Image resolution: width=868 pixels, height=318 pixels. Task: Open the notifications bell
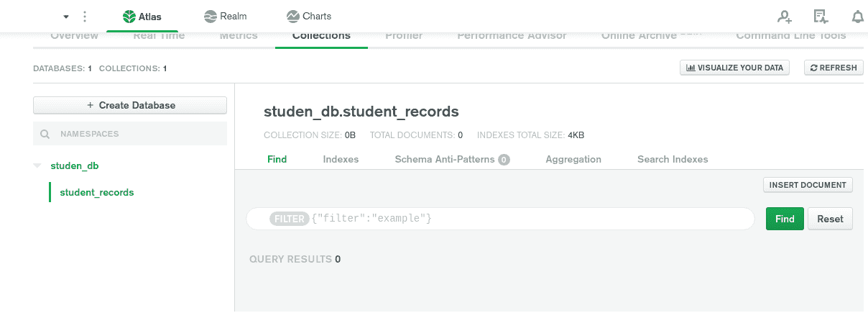(x=857, y=17)
